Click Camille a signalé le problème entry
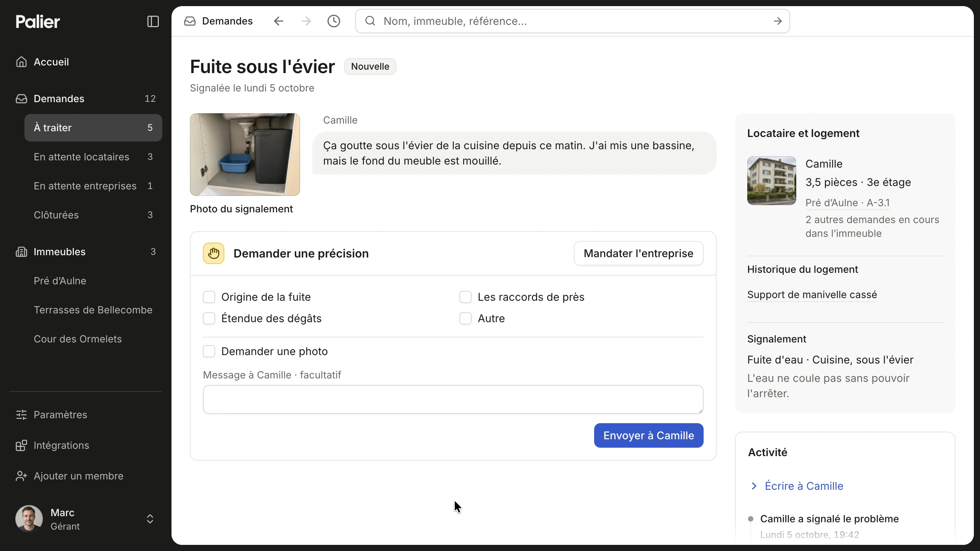980x551 pixels. tap(829, 519)
